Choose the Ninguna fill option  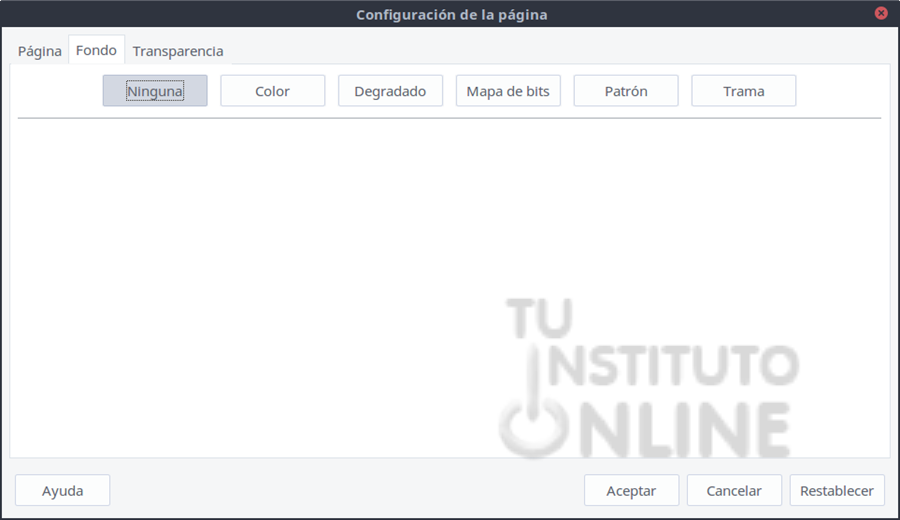click(155, 91)
